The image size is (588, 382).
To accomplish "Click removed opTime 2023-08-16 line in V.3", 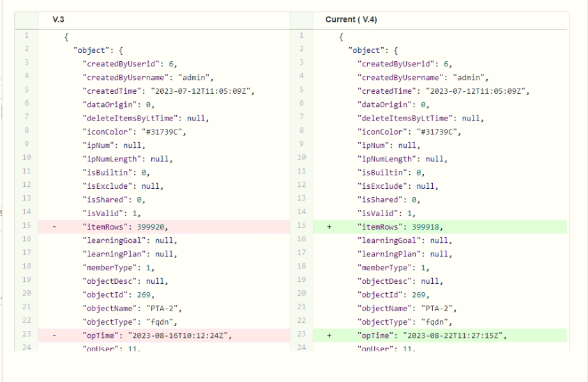I will pos(156,335).
